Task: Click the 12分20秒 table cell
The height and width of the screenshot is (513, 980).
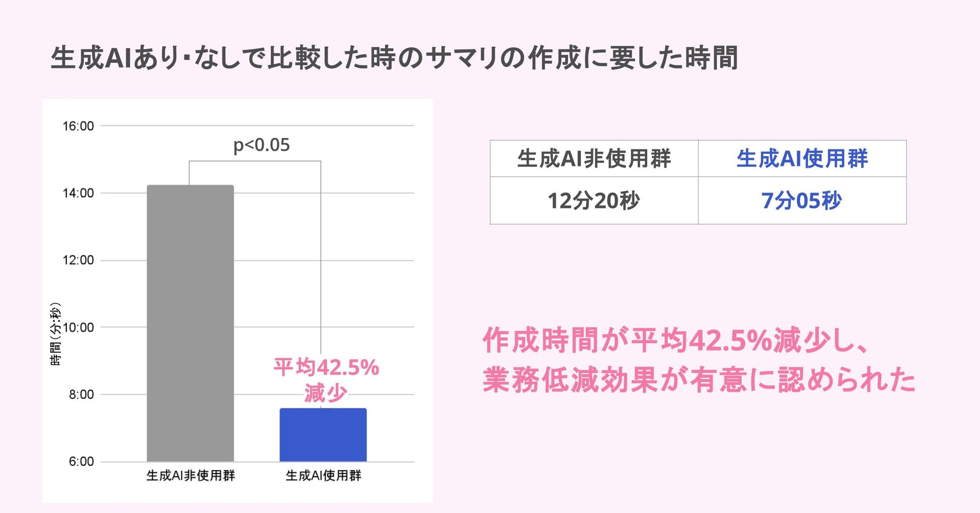Action: pyautogui.click(x=594, y=201)
